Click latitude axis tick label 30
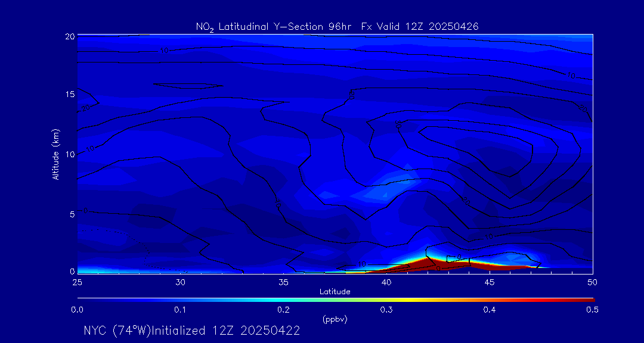This screenshot has height=343, width=644. 180,282
